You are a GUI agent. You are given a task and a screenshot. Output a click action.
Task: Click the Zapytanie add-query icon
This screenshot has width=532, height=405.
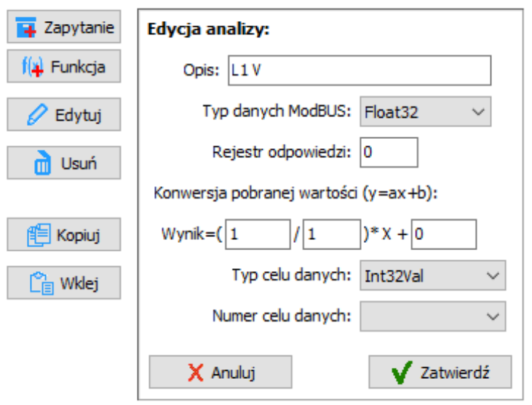point(25,27)
